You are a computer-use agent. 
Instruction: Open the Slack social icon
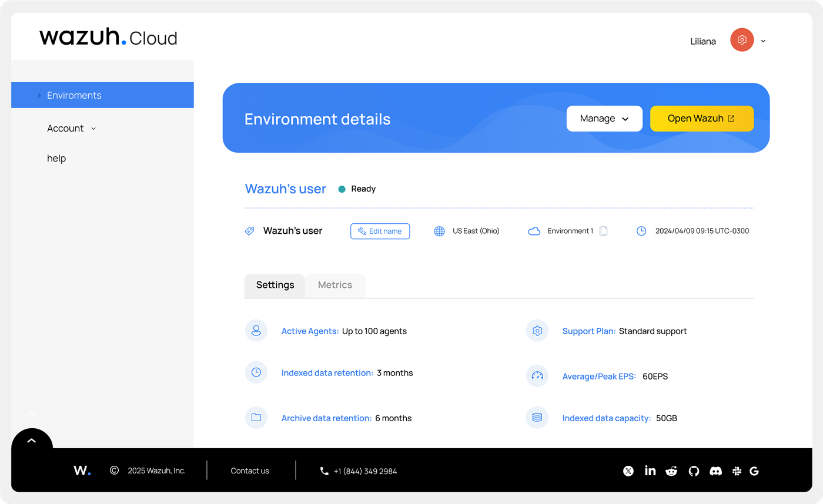click(x=737, y=471)
